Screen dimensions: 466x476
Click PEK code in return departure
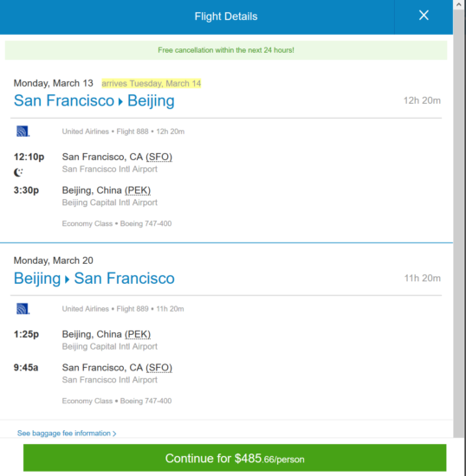click(138, 334)
